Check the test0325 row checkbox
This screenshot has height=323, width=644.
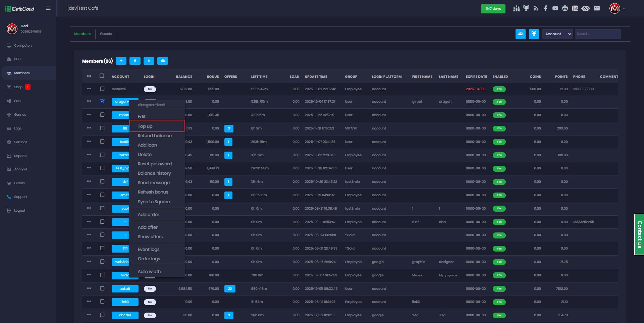point(102,89)
